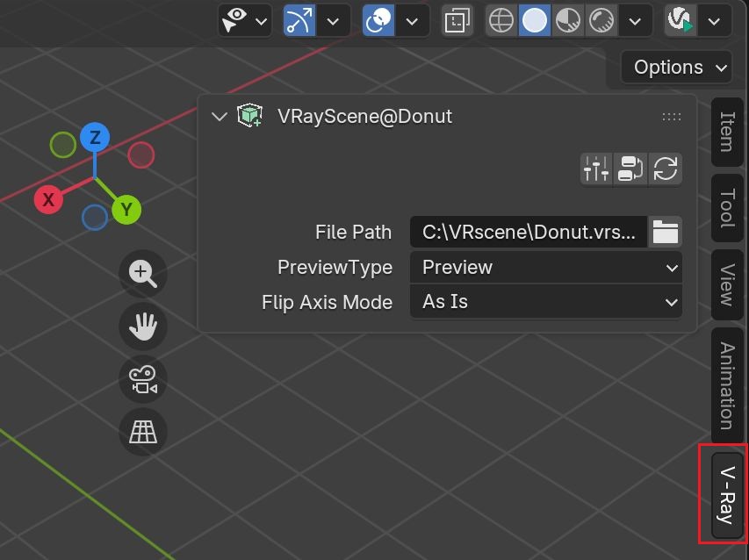The width and height of the screenshot is (749, 560).
Task: Click the negative Z blue gizmo circle
Action: point(95,217)
